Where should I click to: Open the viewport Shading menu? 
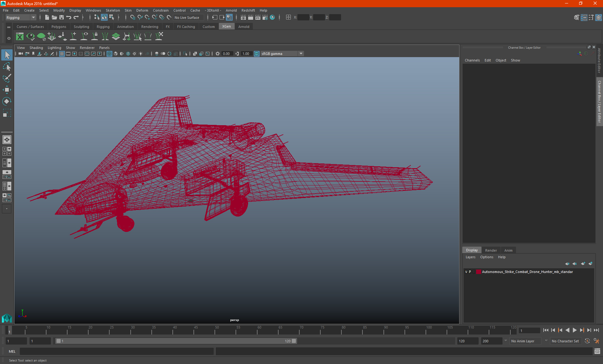coord(36,48)
